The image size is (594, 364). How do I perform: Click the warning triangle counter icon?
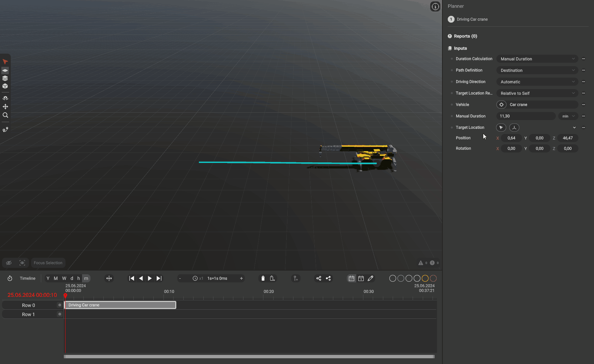pyautogui.click(x=421, y=263)
